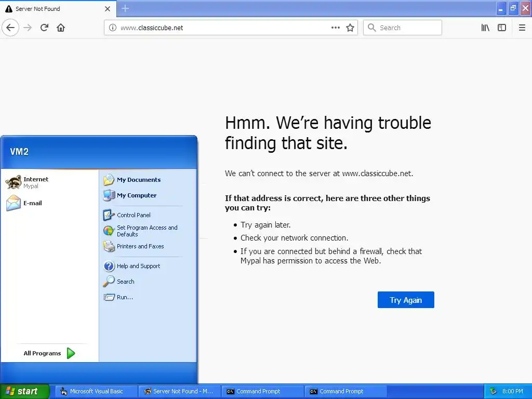Toggle the sidebar view icon
Screen dimensions: 532x399
click(502, 28)
